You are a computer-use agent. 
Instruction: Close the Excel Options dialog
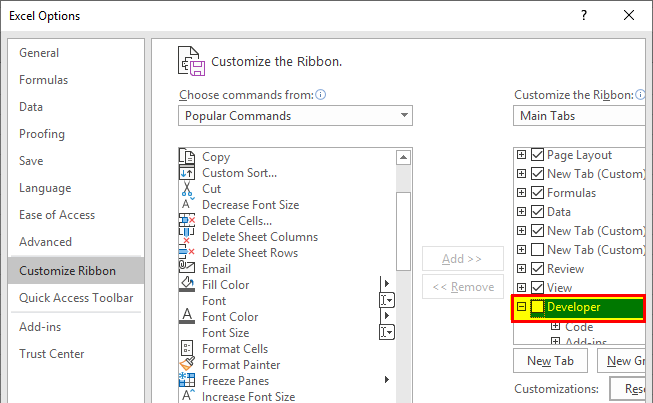tap(629, 15)
